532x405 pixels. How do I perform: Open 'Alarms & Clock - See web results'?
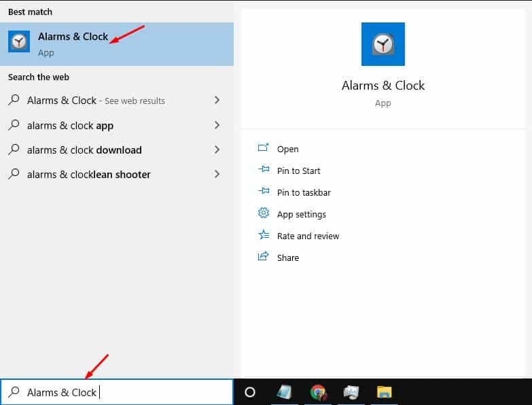(117, 100)
